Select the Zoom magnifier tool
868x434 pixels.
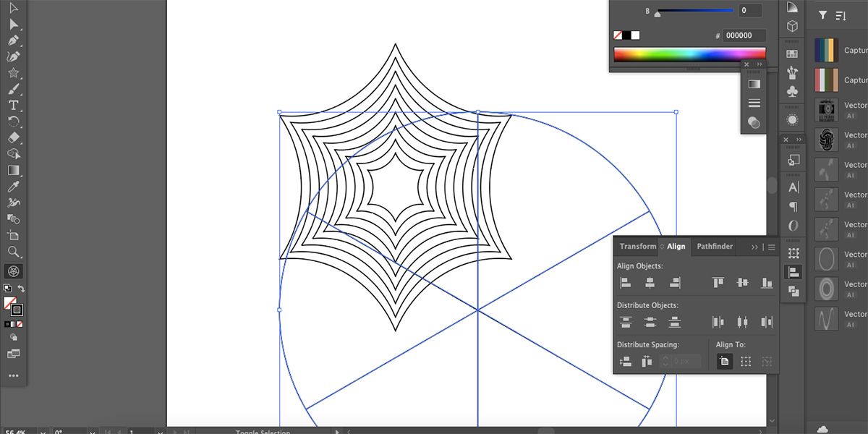point(13,251)
